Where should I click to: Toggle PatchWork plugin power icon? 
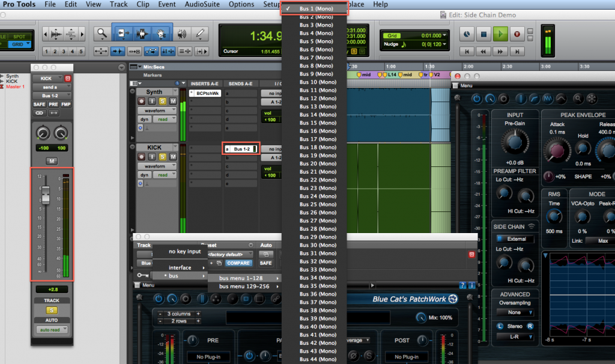(159, 299)
